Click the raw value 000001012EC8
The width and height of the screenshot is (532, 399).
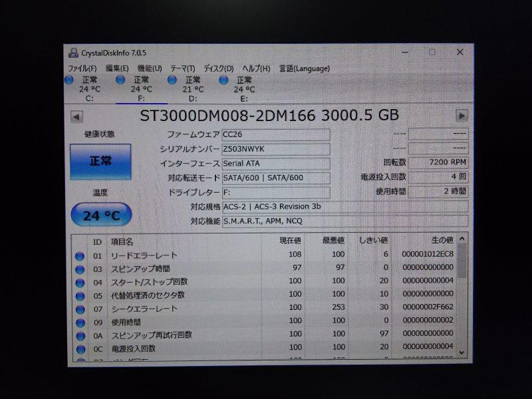(x=428, y=254)
